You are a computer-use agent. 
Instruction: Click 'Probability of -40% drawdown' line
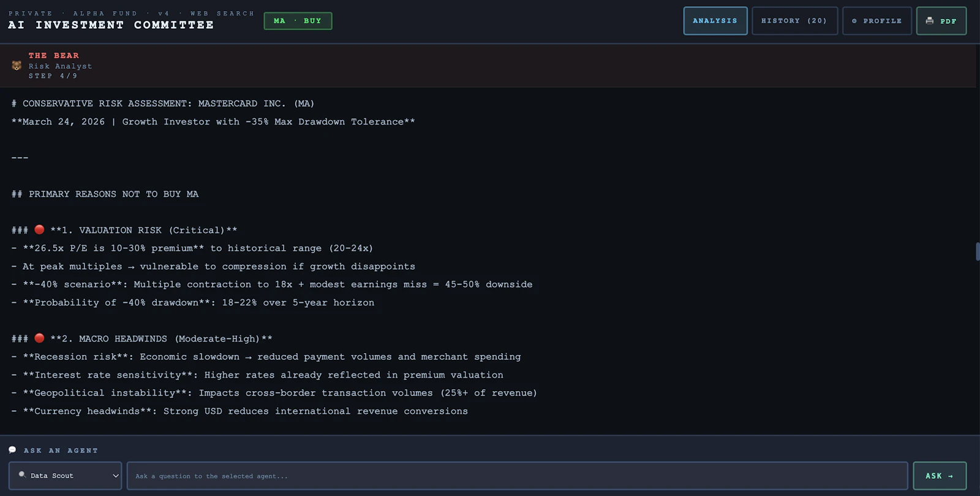tap(192, 303)
